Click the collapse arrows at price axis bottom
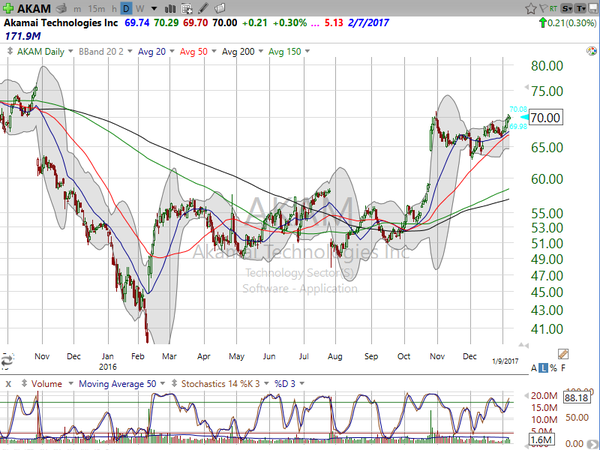This screenshot has height=450, width=600. 524,346
